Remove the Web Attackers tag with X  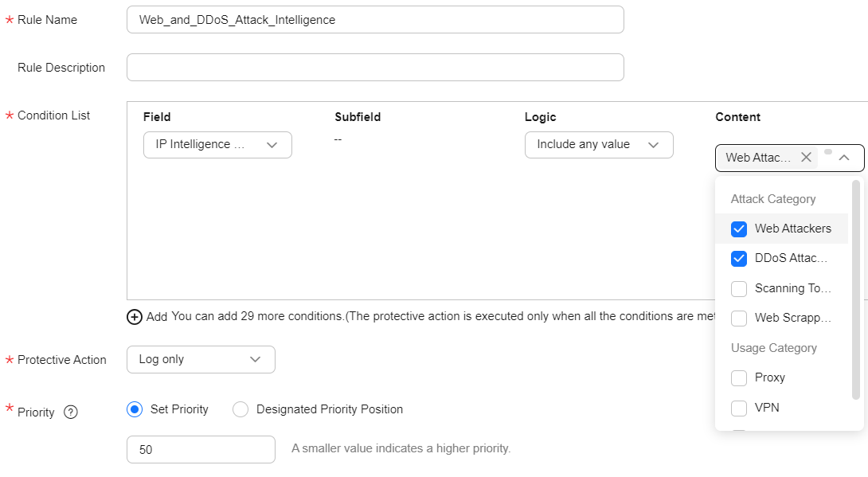coord(806,158)
